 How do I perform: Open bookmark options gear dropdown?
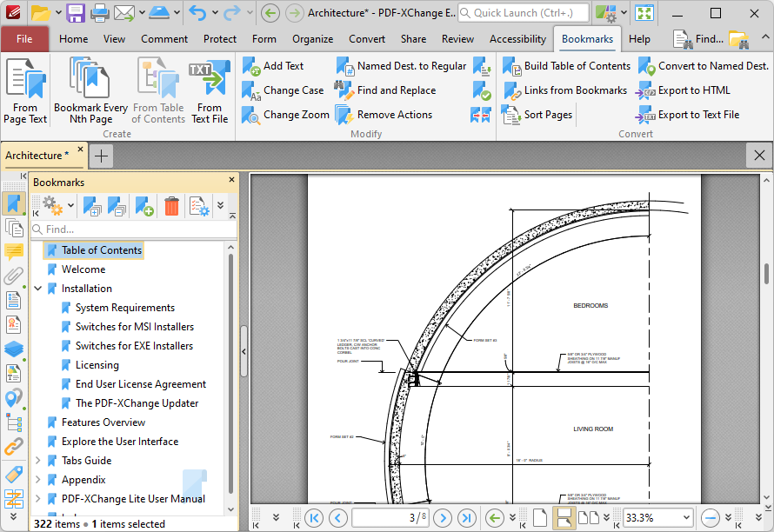click(x=71, y=205)
